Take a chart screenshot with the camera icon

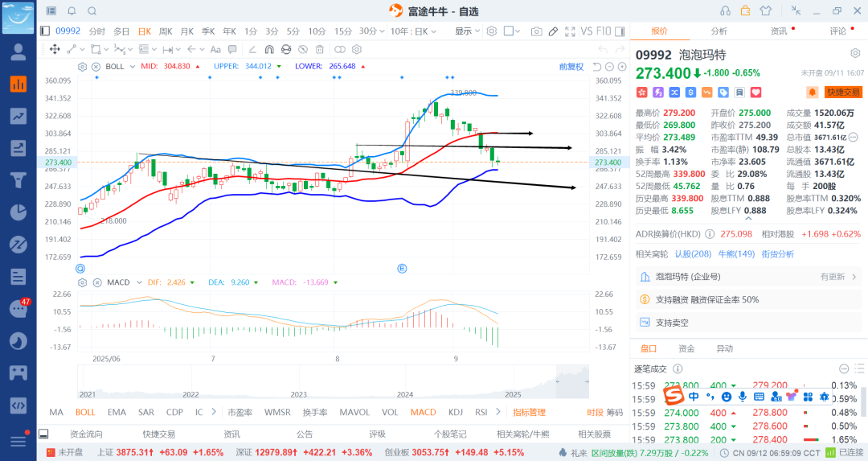click(x=536, y=31)
